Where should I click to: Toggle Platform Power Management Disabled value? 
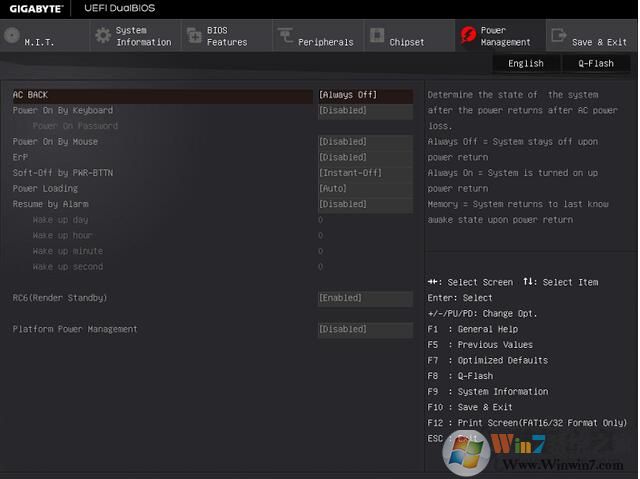pos(364,329)
